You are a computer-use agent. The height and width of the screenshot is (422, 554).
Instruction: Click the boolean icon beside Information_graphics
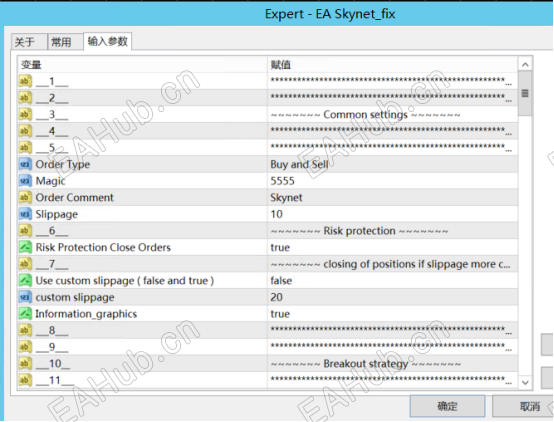[25, 313]
